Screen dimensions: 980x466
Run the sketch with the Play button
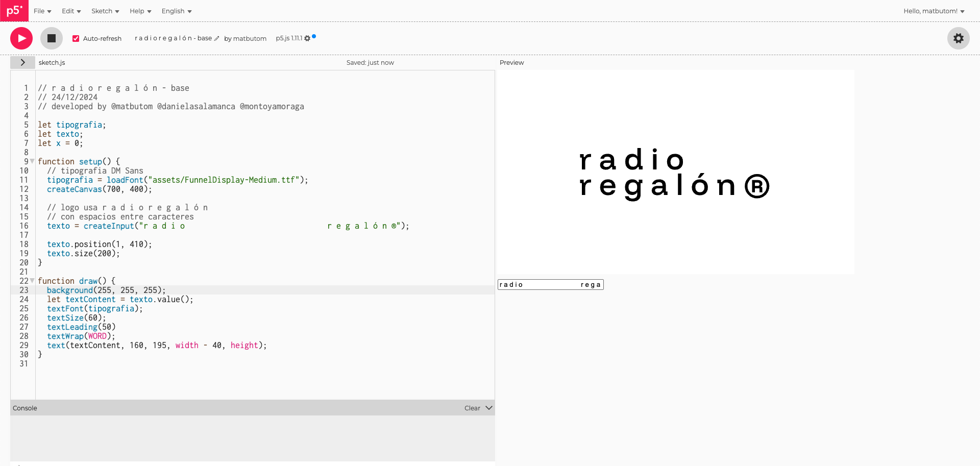[x=21, y=38]
